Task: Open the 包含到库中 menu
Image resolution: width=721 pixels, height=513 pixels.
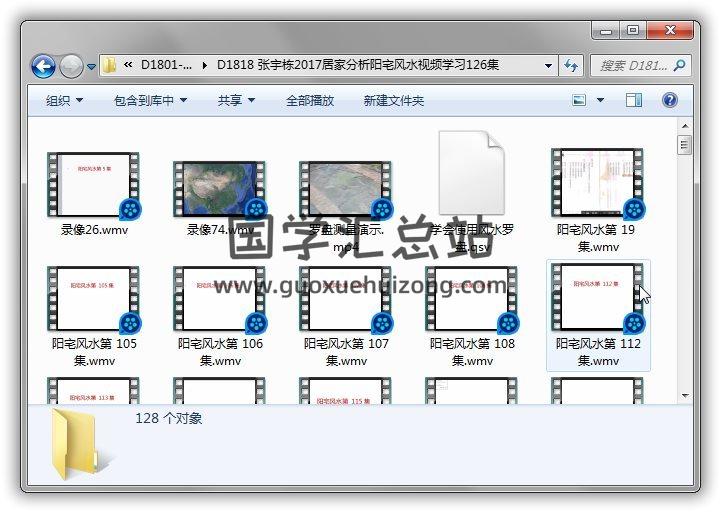Action: pyautogui.click(x=150, y=100)
